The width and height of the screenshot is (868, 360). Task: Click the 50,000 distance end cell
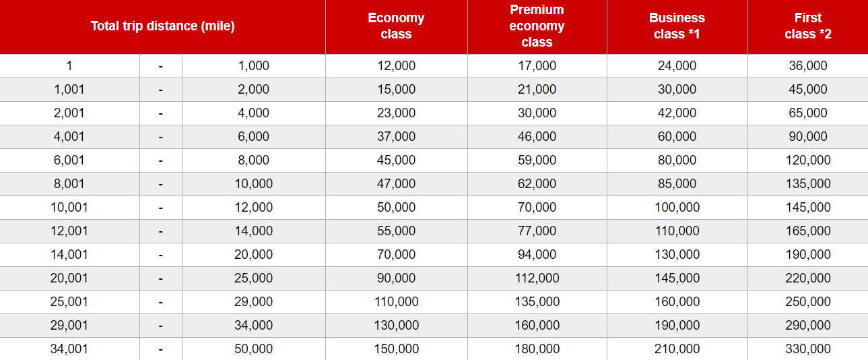pyautogui.click(x=253, y=349)
